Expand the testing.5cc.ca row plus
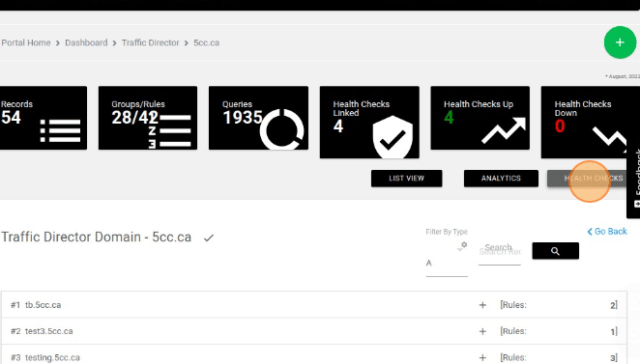 coord(482,357)
